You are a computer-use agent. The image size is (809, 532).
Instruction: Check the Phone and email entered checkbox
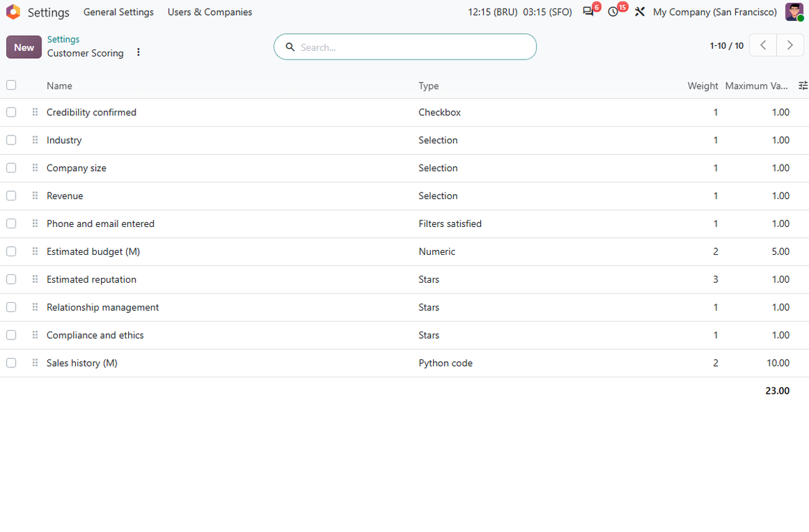(11, 223)
